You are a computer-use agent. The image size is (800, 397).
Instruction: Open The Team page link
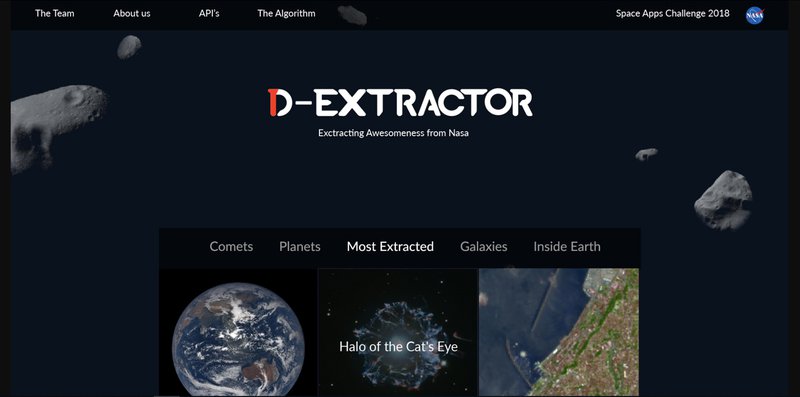click(55, 14)
